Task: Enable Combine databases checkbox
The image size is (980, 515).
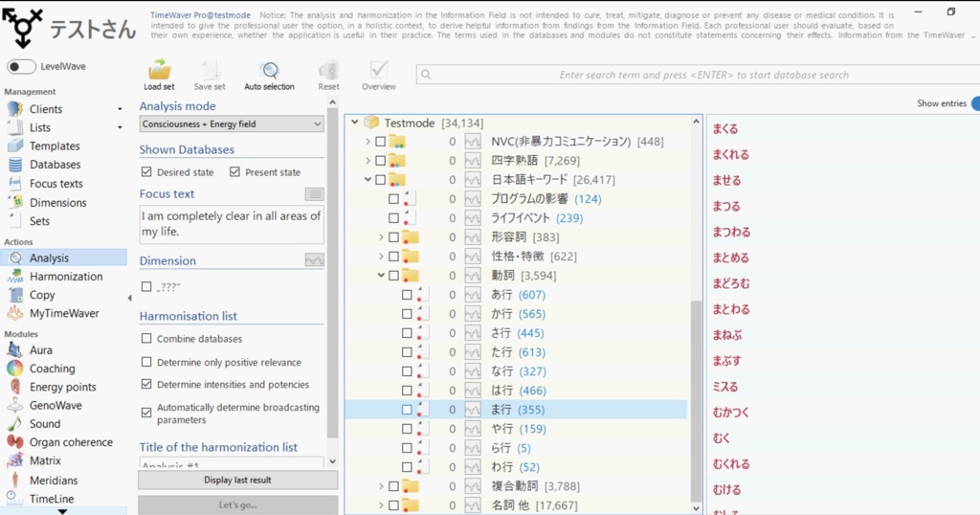Action: point(146,339)
